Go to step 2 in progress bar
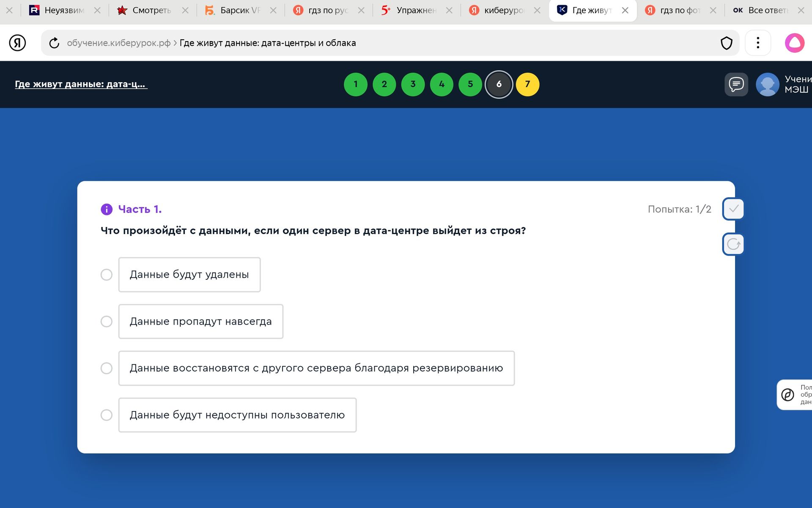 click(384, 84)
